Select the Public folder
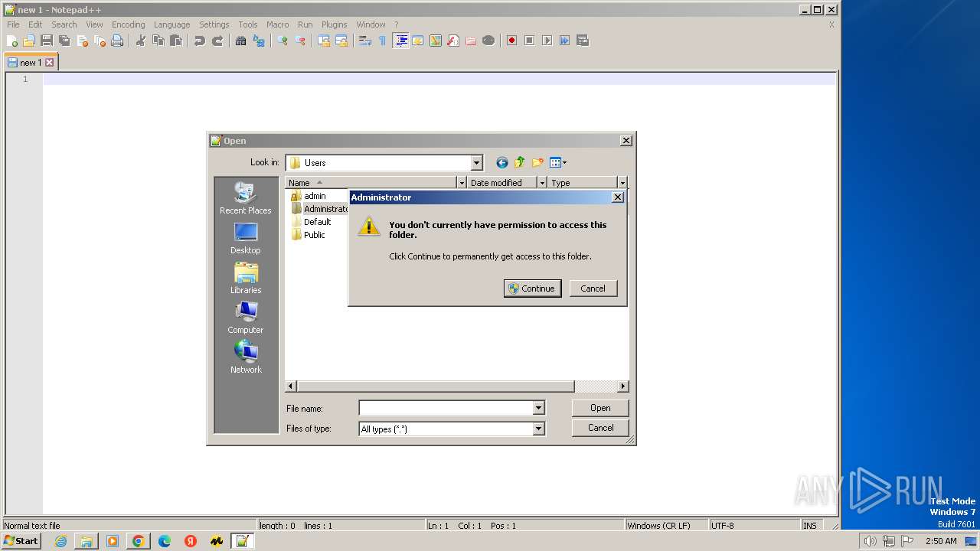The image size is (980, 551). tap(308, 235)
